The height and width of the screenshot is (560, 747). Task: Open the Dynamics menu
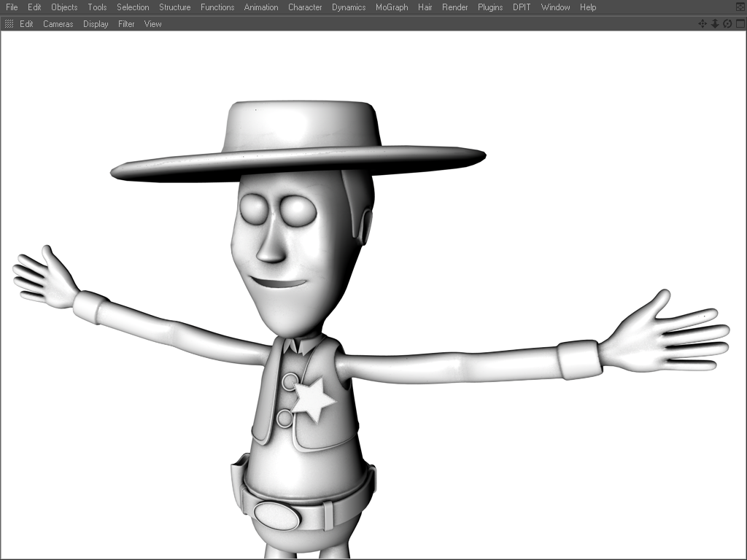[349, 7]
